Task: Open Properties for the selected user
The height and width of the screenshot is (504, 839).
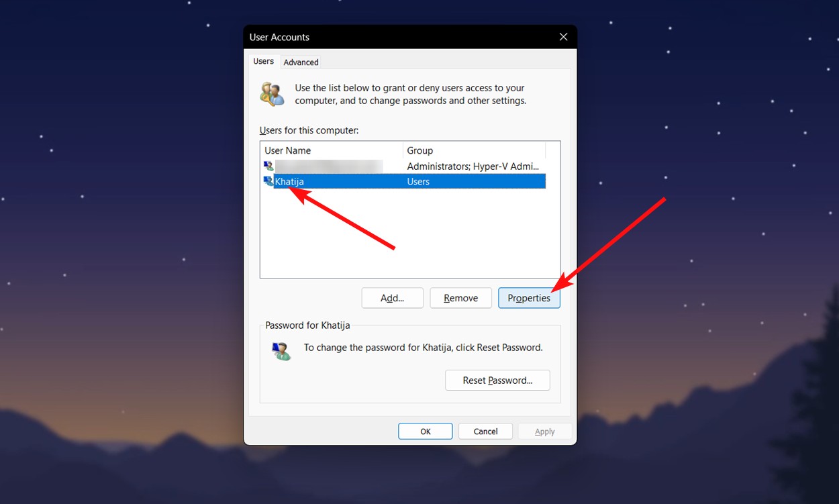Action: [x=529, y=298]
